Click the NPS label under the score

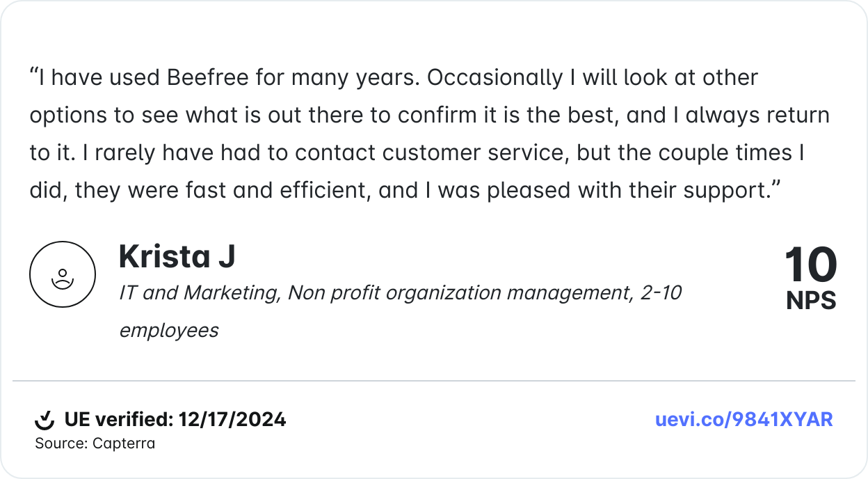[x=811, y=300]
